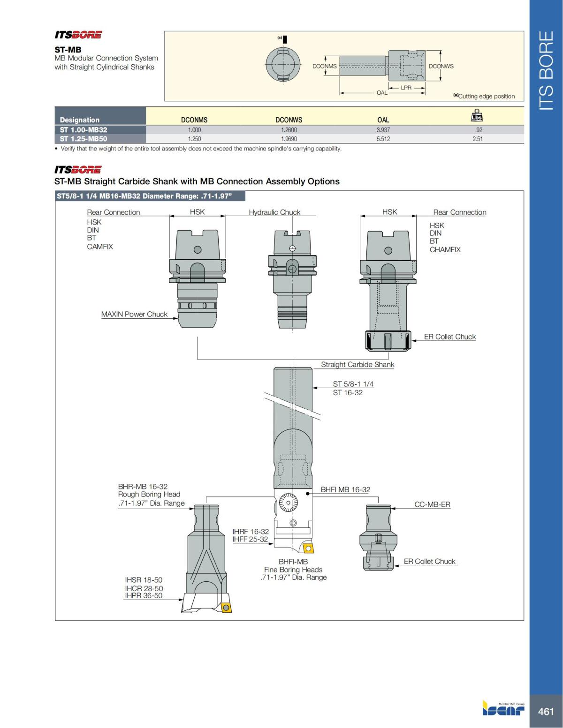The height and width of the screenshot is (728, 563).
Task: Click the ITSBORE logo at top
Action: (x=78, y=35)
